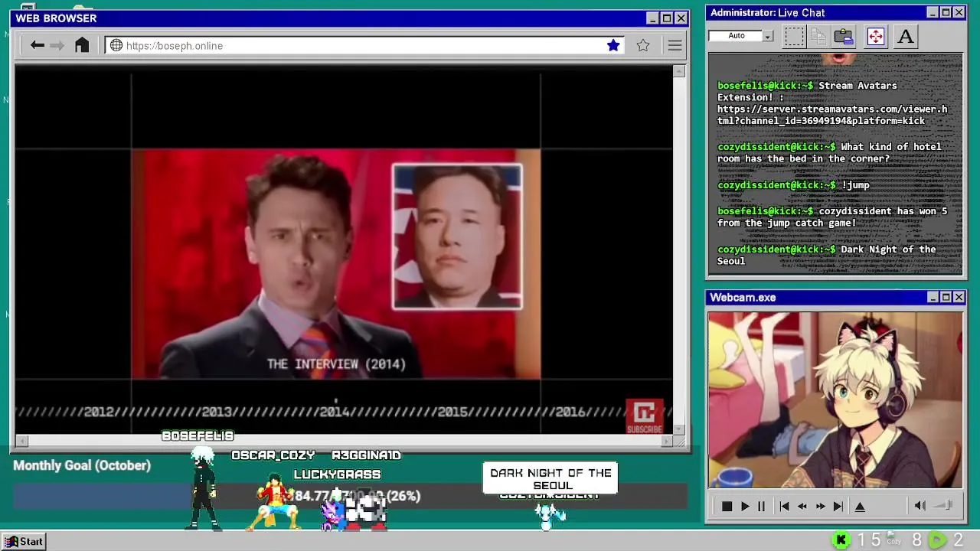Click the streamavatars viewer link in chat

tap(832, 115)
